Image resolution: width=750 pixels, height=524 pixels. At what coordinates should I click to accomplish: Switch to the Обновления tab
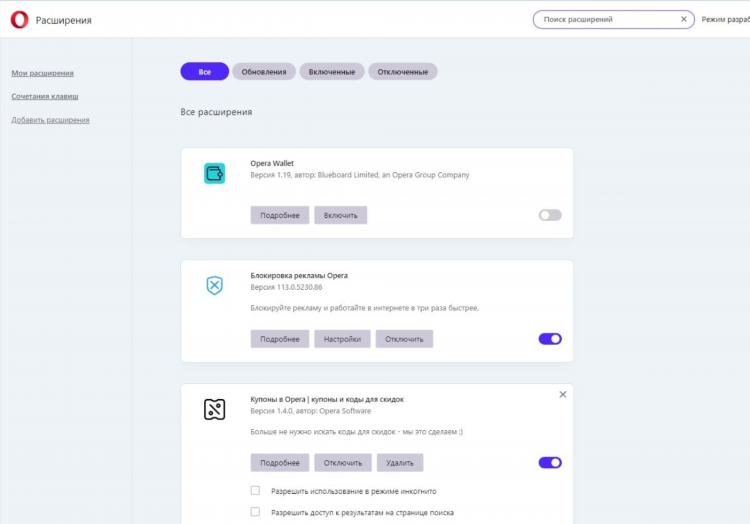(264, 72)
